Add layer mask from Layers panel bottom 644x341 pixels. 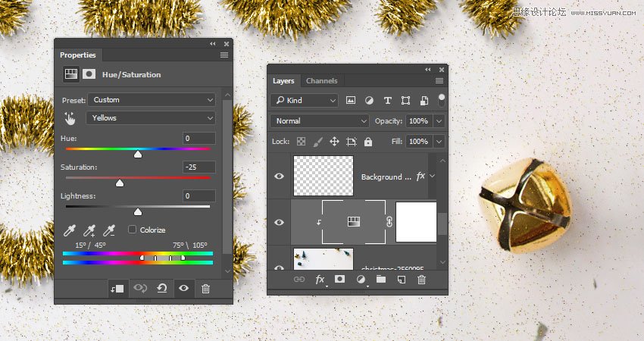click(339, 280)
